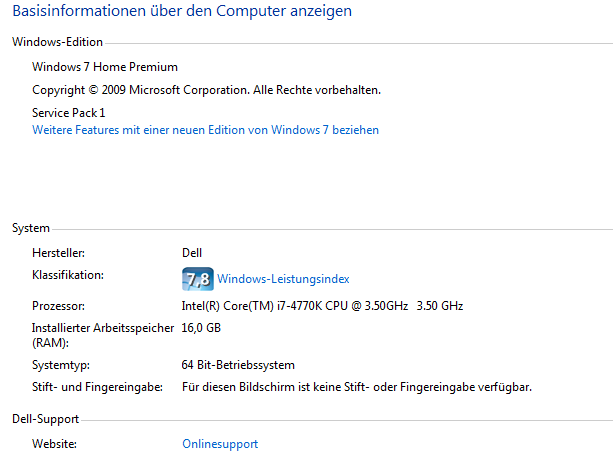Click the 'Prozessor:' label
The height and width of the screenshot is (452, 613).
point(59,305)
